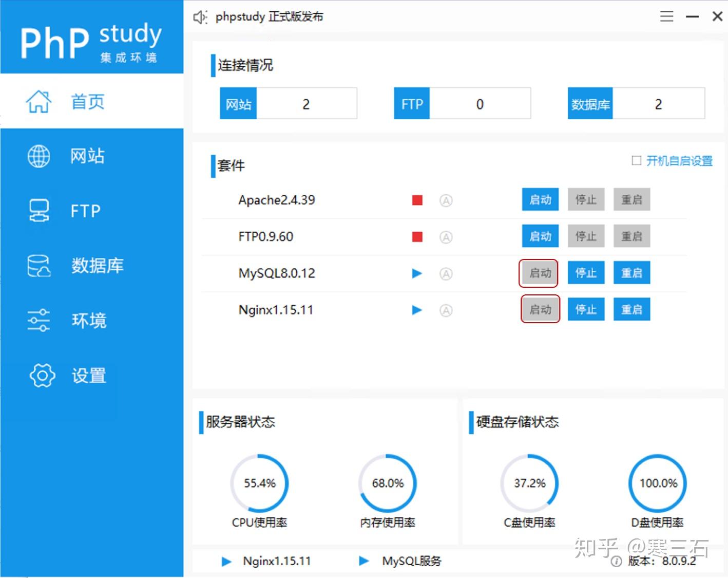Click the blue running indicator for MySQL8.0.12

(417, 273)
